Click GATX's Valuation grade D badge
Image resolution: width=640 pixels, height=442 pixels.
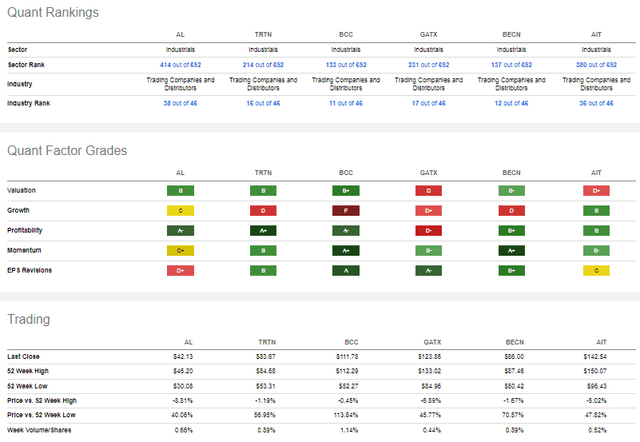click(x=425, y=189)
